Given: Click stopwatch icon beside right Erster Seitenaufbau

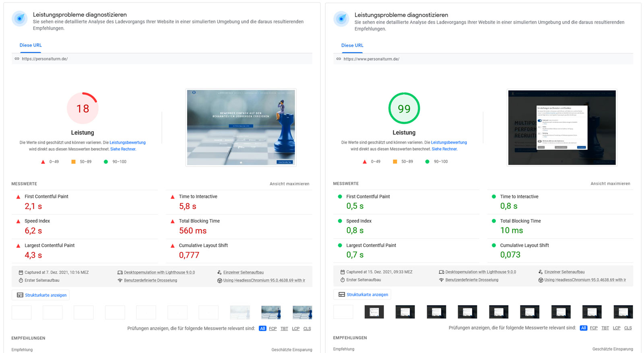Looking at the screenshot, I should click(343, 280).
